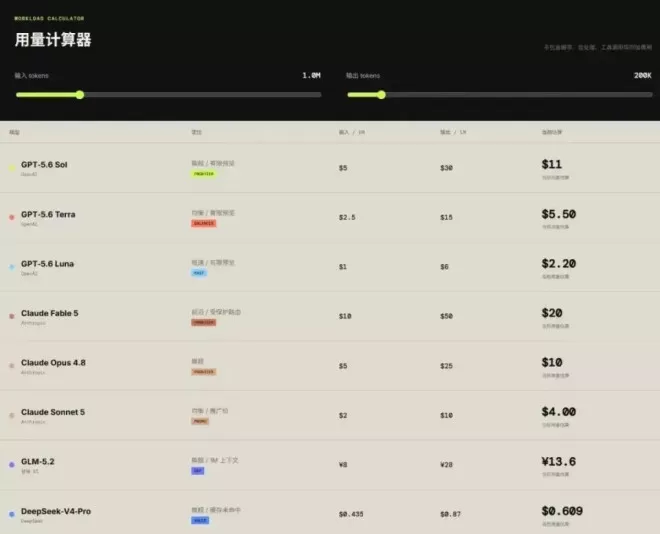This screenshot has height=534, width=660.
Task: Click the purple dot beside GLM-5.2
Action: 12,465
